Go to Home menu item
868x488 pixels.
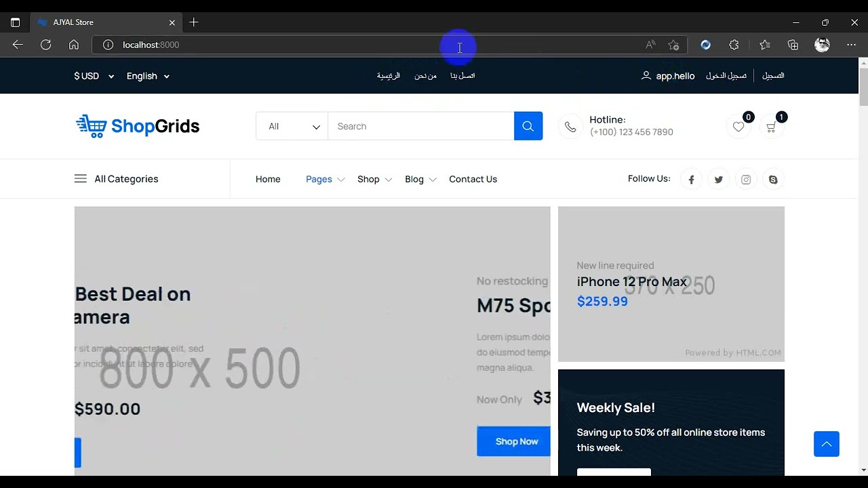pos(268,179)
